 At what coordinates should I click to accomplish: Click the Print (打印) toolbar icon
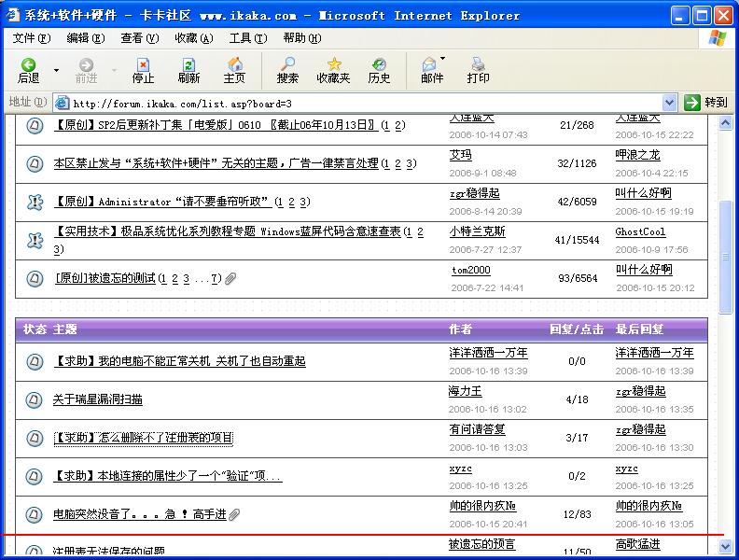tap(478, 70)
